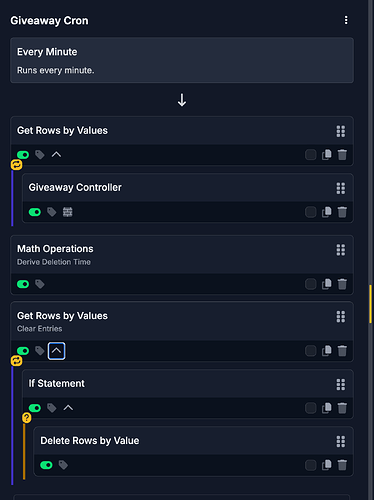Duplicate the Math Operations block
This screenshot has width=374, height=500.
tap(327, 284)
